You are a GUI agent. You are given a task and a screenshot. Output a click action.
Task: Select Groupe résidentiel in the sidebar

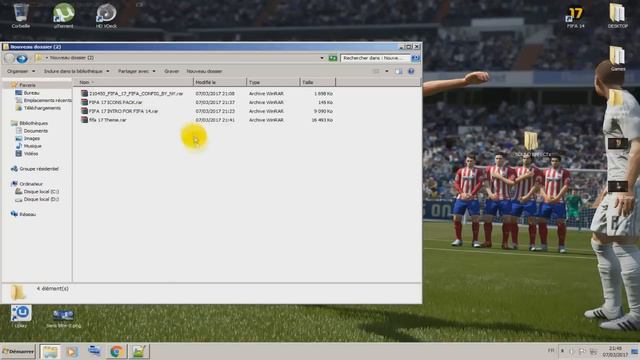pos(35,169)
